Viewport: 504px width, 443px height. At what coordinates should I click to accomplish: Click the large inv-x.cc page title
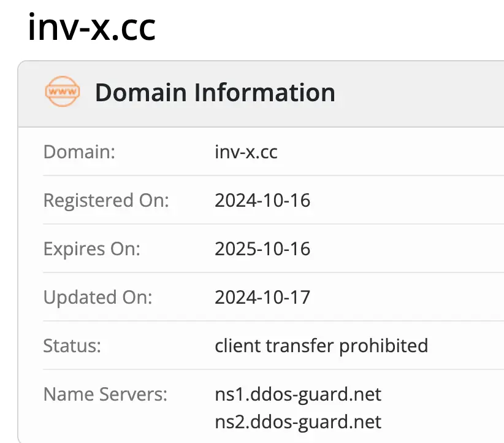click(x=91, y=28)
